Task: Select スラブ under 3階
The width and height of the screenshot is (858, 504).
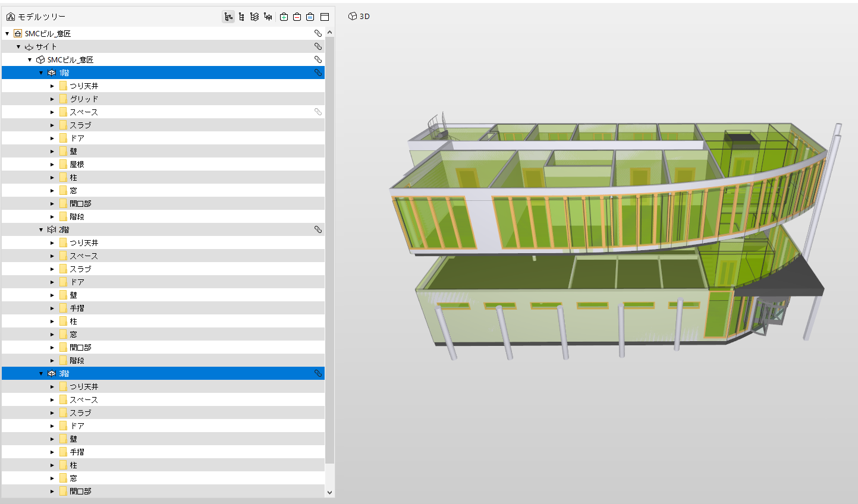Action: [163, 412]
